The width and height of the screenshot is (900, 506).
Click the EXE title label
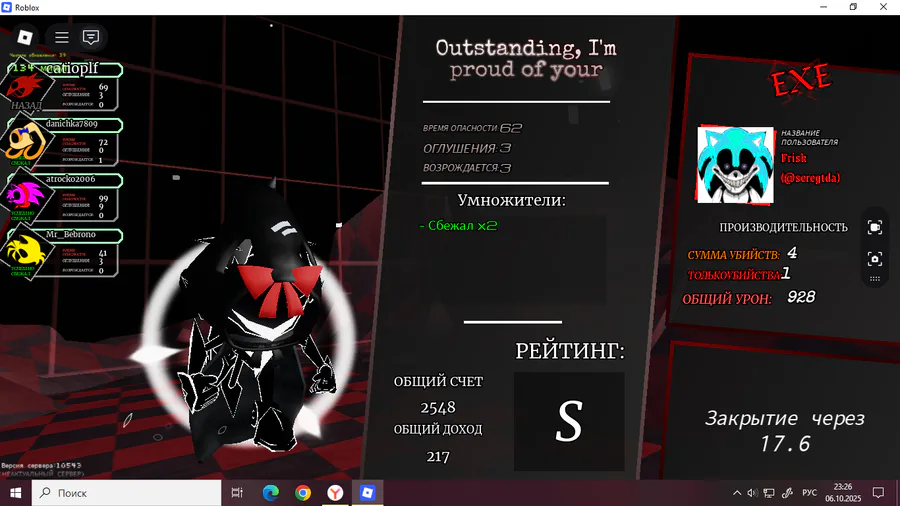click(x=801, y=80)
